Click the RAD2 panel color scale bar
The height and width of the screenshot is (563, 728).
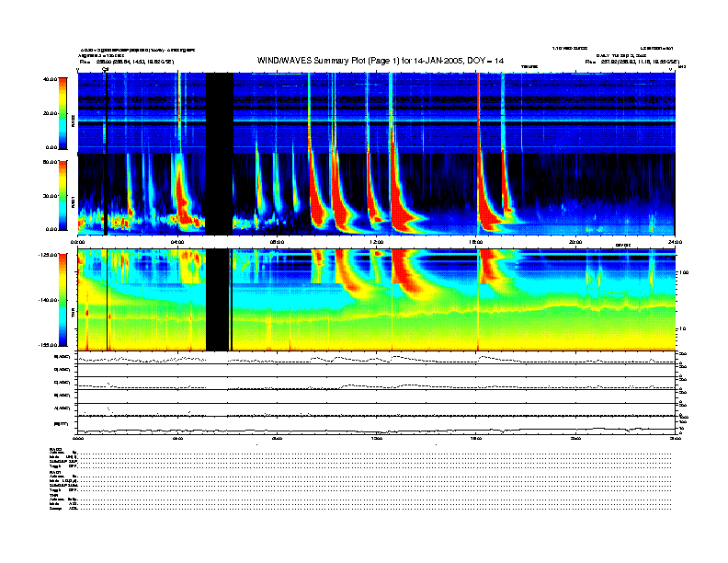63,113
